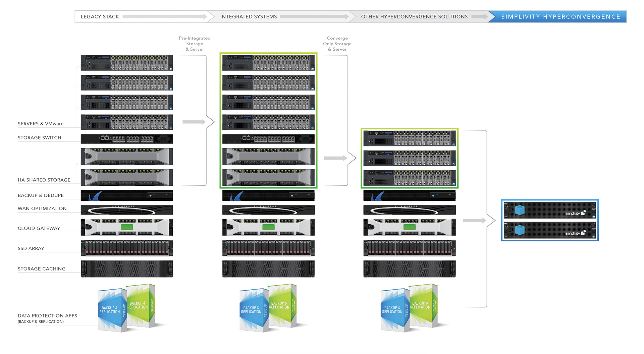Image resolution: width=644 pixels, height=354 pixels.
Task: Click the WAN optimization appliance in the Other Hyperconvergence column
Action: pos(409,210)
